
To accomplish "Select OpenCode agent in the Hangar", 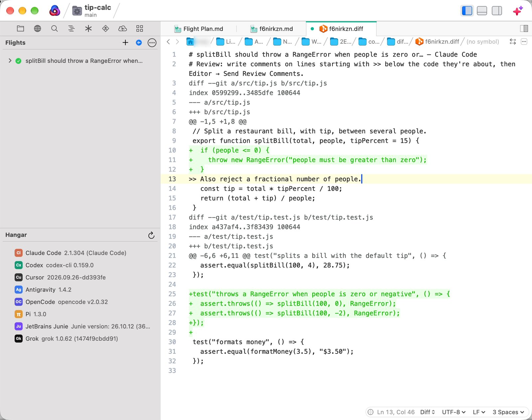I will (80, 302).
